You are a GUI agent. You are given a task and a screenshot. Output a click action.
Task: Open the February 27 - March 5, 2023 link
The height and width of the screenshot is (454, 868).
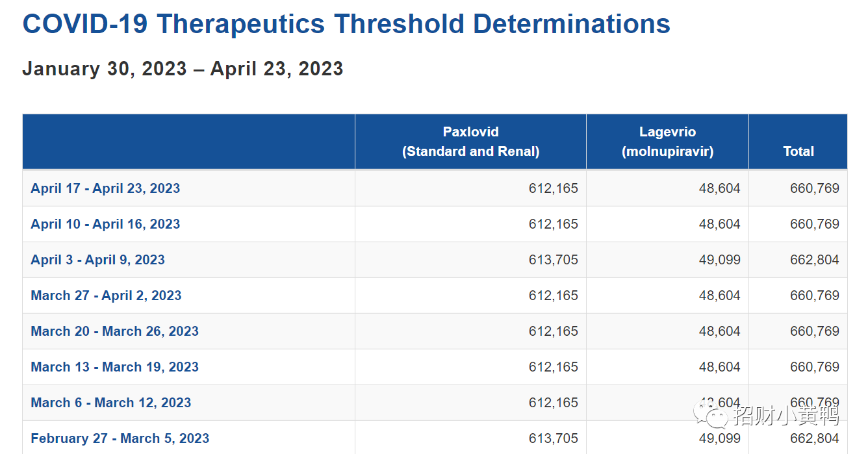[x=120, y=438]
